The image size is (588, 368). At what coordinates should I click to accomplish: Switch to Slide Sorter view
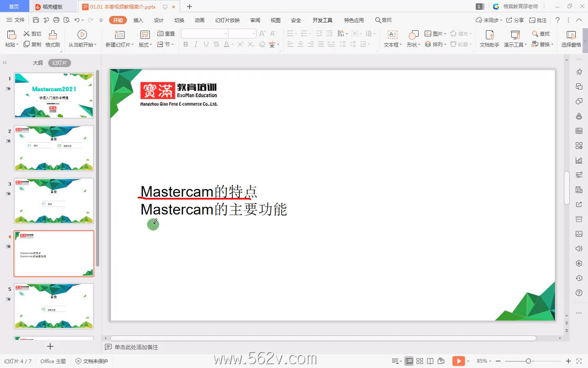tap(420, 361)
